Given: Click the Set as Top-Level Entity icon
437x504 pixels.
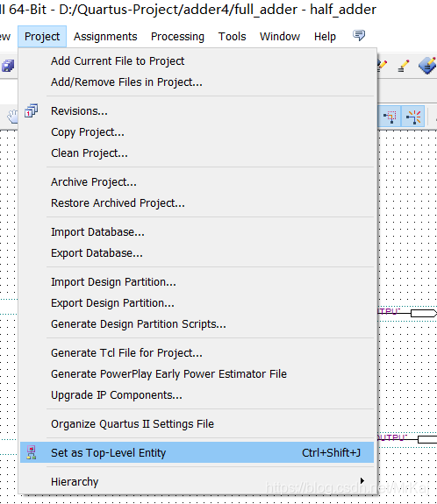Looking at the screenshot, I should tap(32, 452).
